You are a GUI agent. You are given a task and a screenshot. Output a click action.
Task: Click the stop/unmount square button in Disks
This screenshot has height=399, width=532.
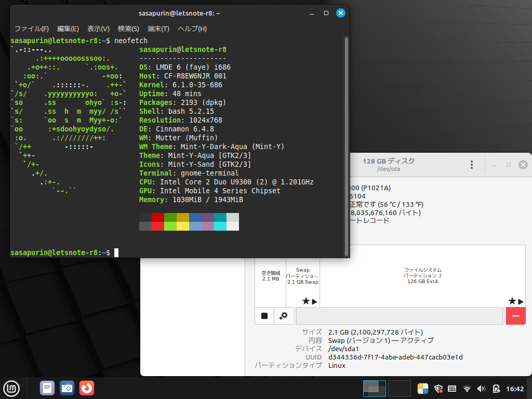tap(264, 316)
